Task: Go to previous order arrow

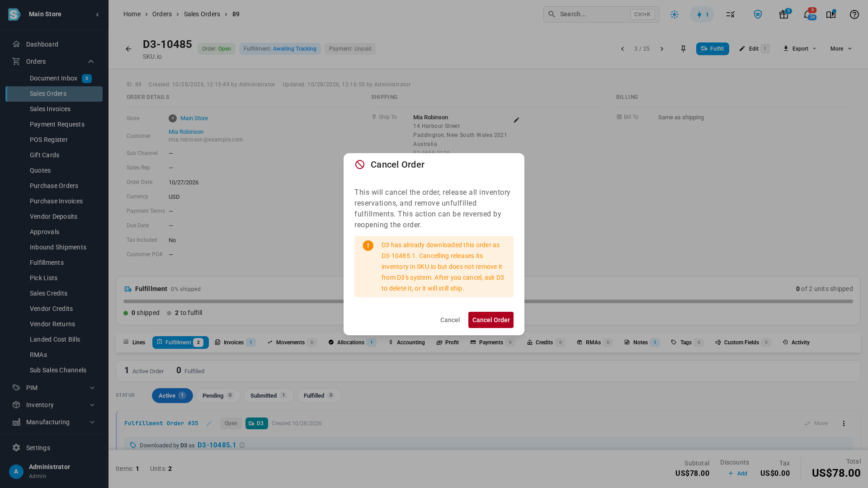Action: (622, 49)
